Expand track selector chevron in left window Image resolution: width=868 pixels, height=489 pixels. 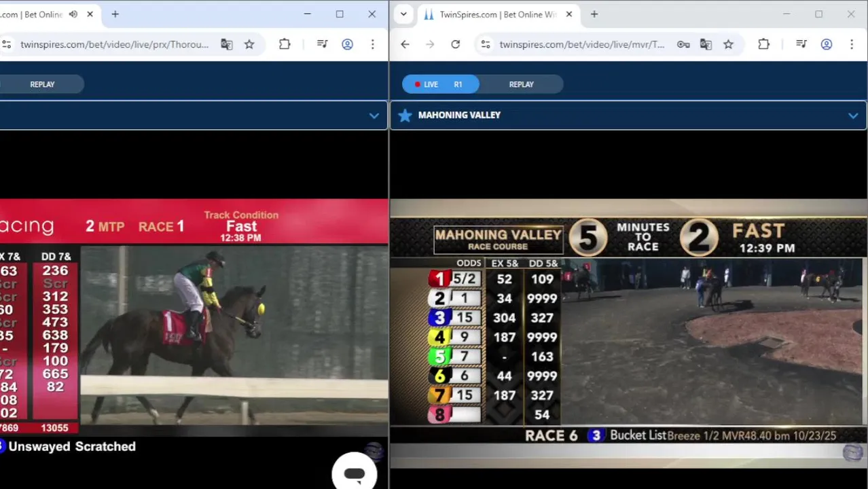pyautogui.click(x=374, y=115)
